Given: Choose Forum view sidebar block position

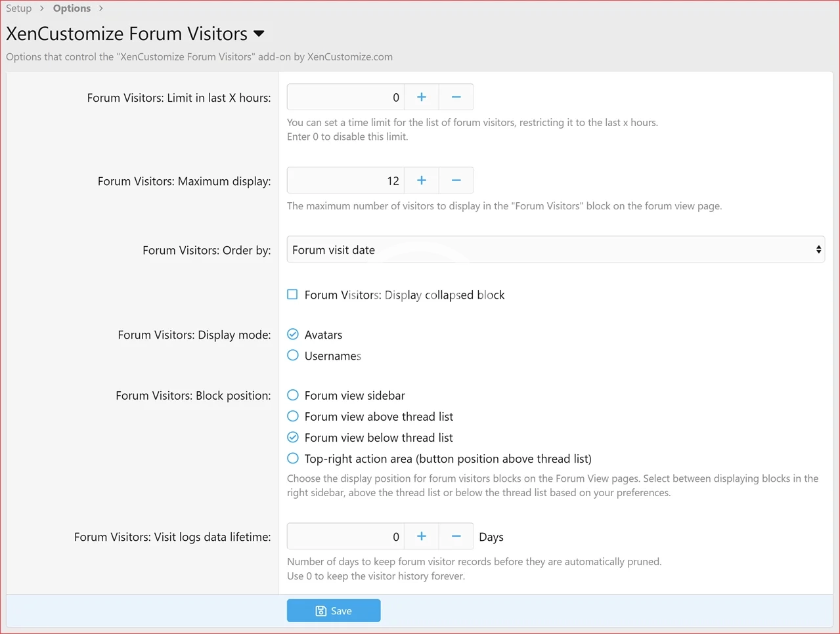Looking at the screenshot, I should pyautogui.click(x=293, y=396).
